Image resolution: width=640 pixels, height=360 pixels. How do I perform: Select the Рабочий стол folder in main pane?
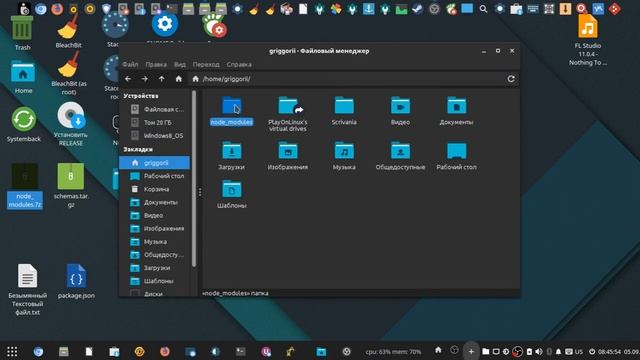click(456, 156)
